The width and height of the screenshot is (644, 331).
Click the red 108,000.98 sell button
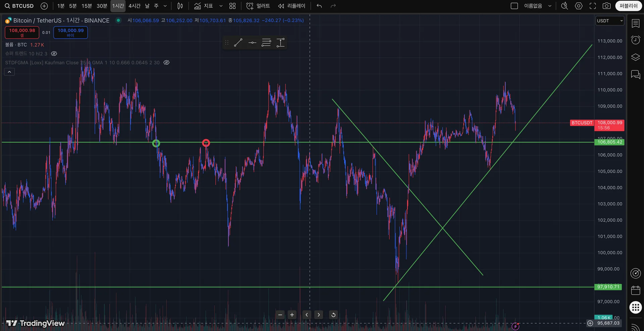click(x=22, y=32)
